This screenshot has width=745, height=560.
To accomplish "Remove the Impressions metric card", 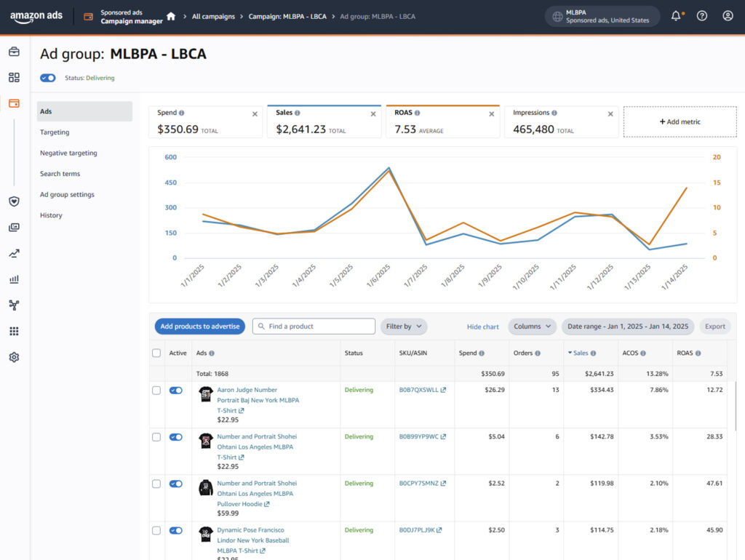I will [610, 114].
